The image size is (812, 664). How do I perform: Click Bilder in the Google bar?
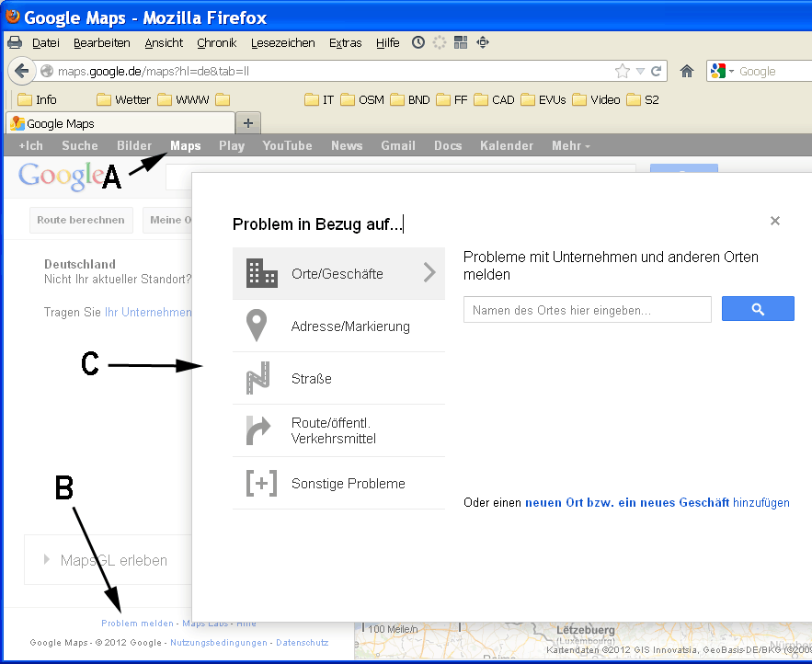point(134,145)
